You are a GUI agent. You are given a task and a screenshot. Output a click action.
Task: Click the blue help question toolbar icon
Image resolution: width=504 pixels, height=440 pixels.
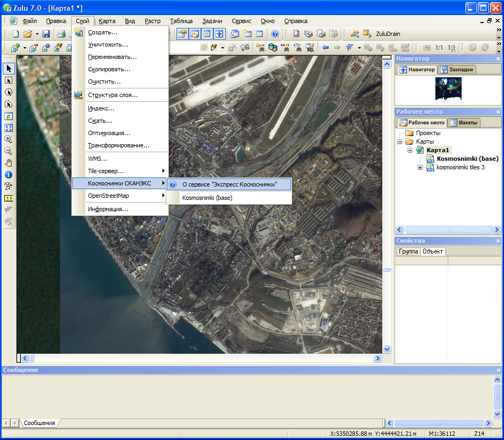click(275, 34)
